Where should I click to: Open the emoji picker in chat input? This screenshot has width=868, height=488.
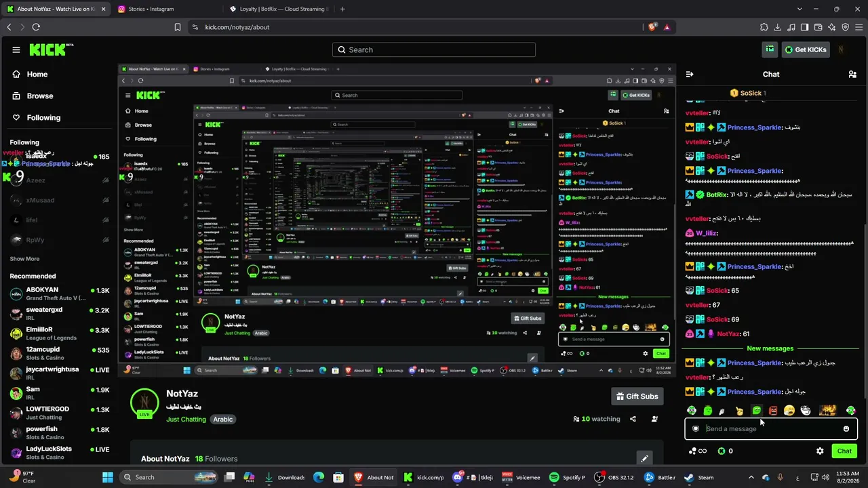pyautogui.click(x=846, y=428)
